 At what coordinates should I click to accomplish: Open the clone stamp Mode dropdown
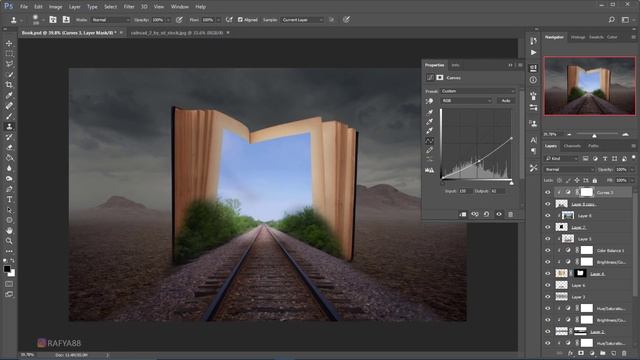pos(110,20)
